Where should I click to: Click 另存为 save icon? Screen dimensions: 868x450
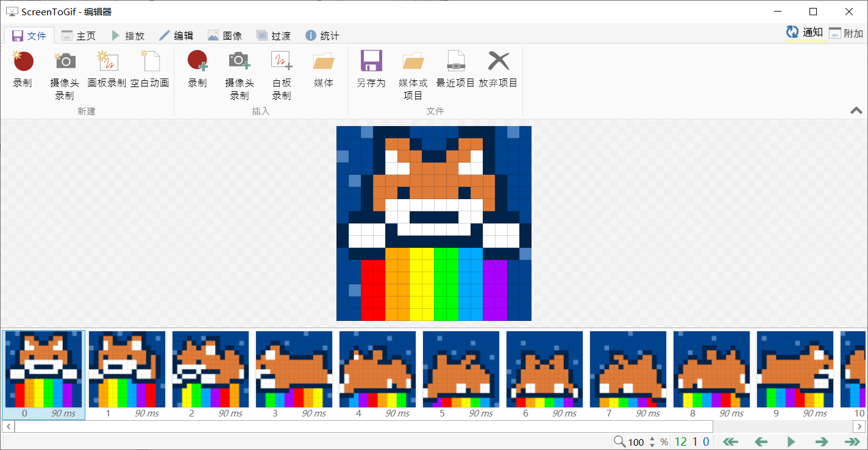pos(371,70)
